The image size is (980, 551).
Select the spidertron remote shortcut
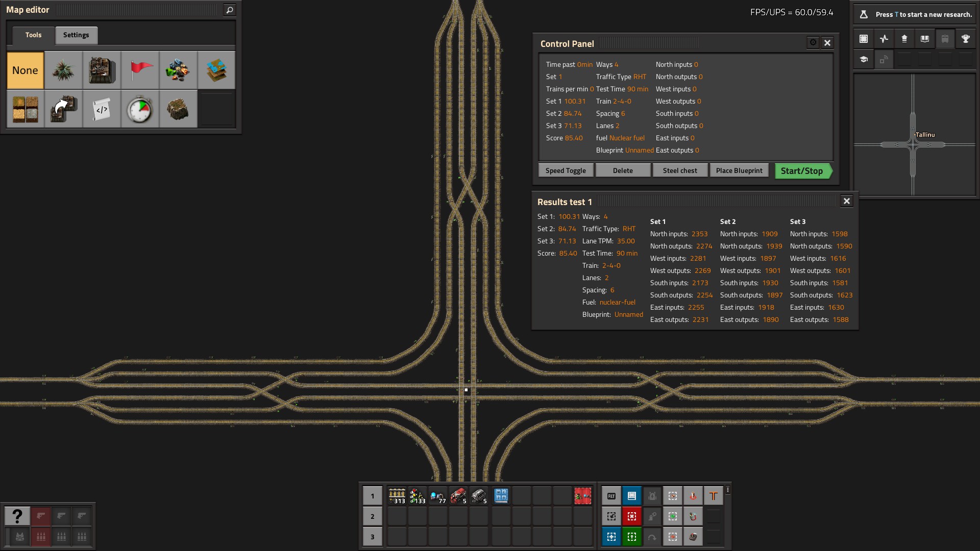[x=693, y=537]
